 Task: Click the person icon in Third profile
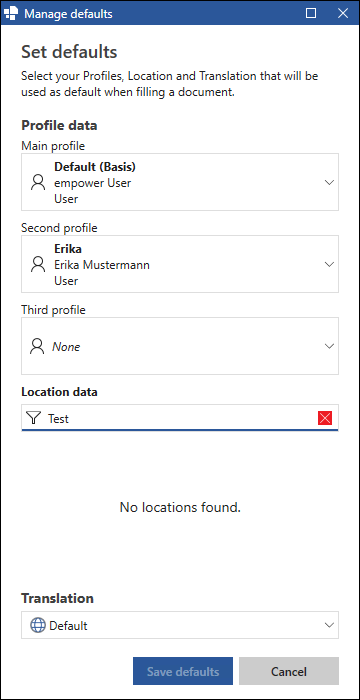pyautogui.click(x=38, y=346)
